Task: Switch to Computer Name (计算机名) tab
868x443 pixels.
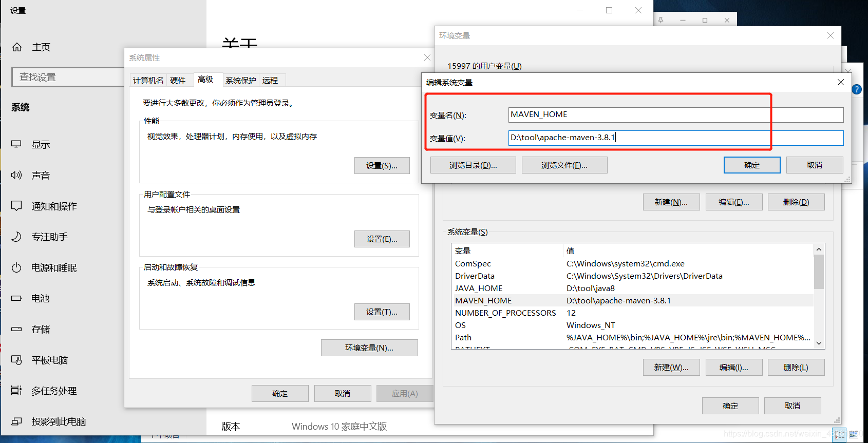Action: 148,80
